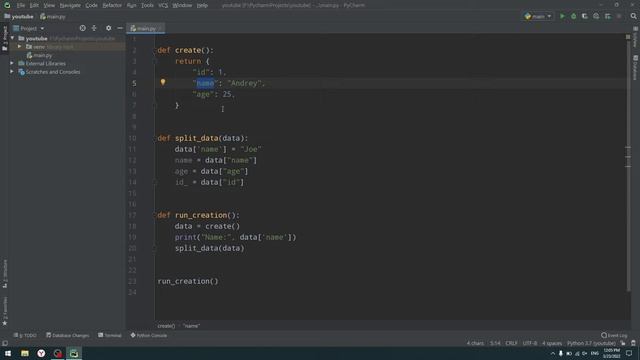Click the main.py breadcrumb in navigation bar

(x=53, y=16)
